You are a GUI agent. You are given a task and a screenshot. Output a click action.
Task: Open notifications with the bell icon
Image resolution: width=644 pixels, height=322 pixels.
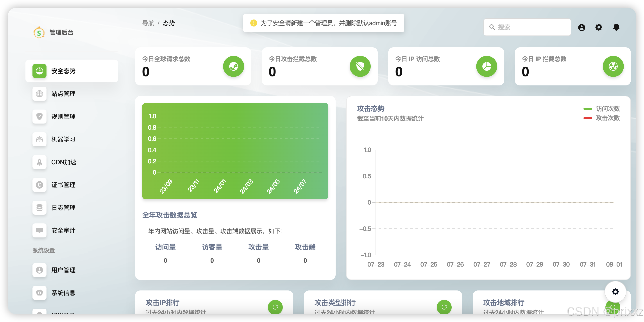(x=616, y=27)
